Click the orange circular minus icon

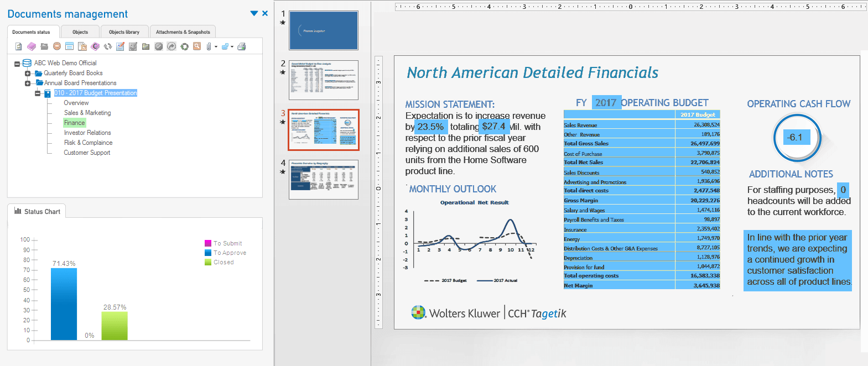[x=56, y=46]
